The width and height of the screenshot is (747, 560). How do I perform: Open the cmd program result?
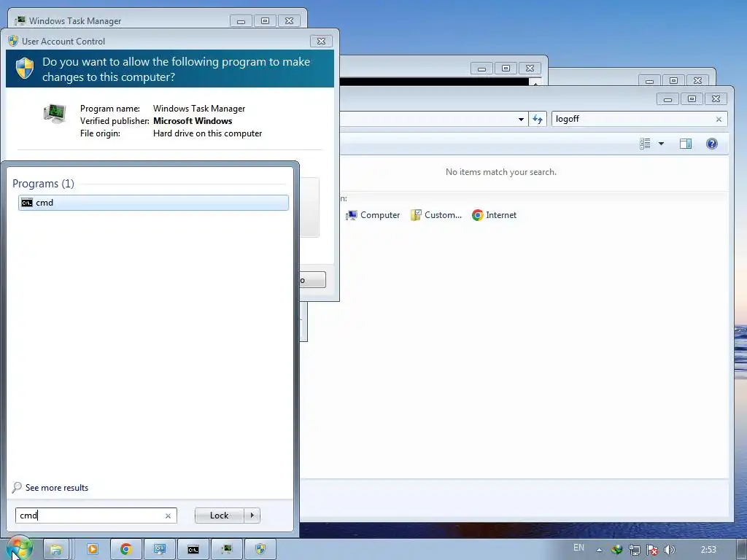click(x=153, y=203)
